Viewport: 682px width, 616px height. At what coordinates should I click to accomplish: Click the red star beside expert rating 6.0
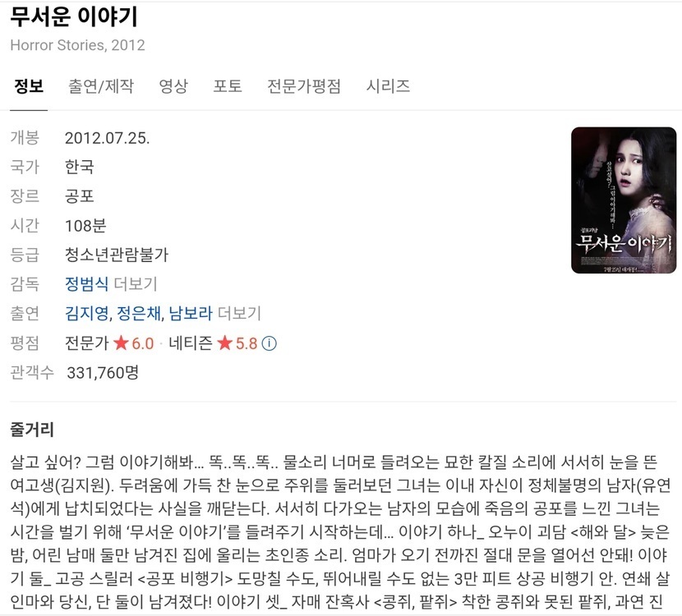click(121, 343)
